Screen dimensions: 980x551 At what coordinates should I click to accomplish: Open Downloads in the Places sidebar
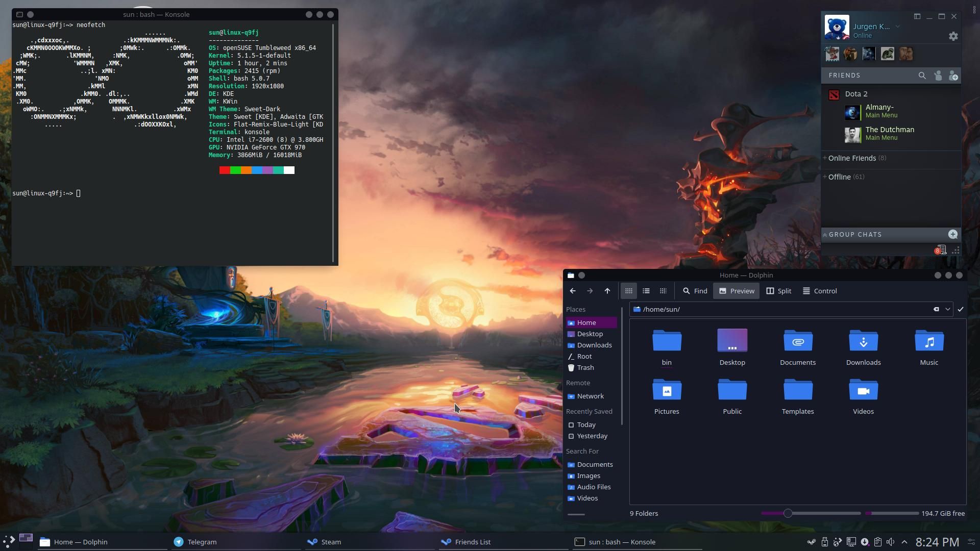tap(594, 345)
